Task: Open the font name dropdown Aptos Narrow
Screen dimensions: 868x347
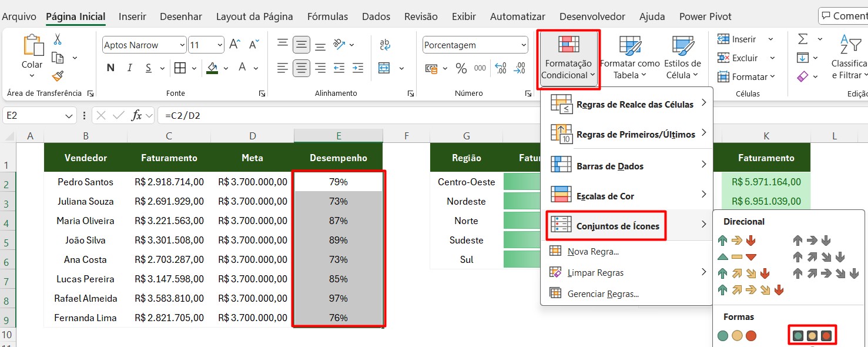Action: tap(181, 45)
